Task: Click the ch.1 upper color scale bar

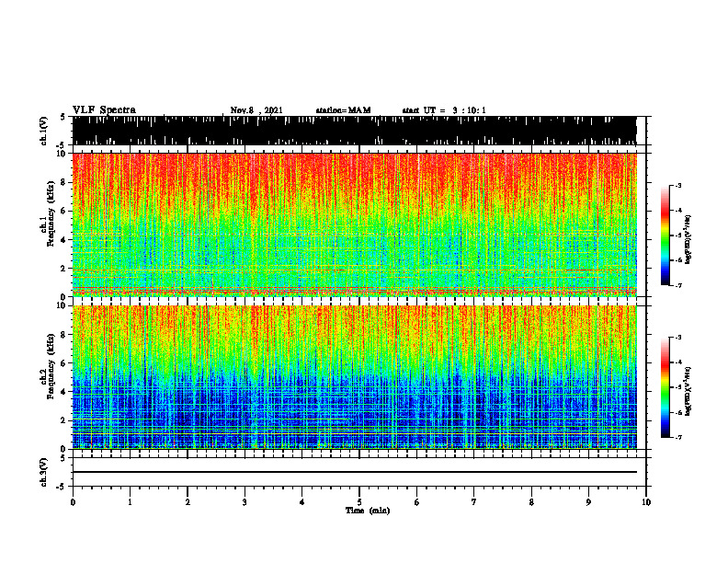Action: pos(665,236)
